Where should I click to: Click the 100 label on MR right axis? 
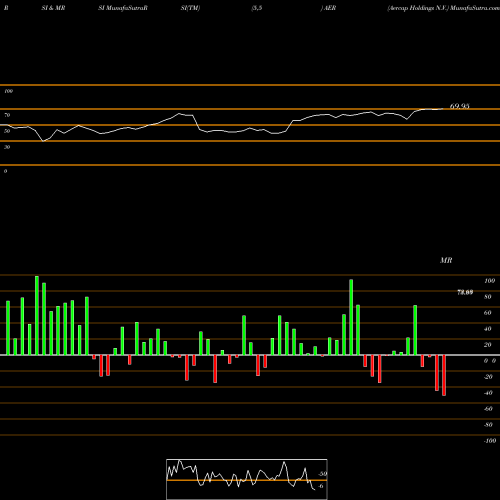[x=489, y=281]
